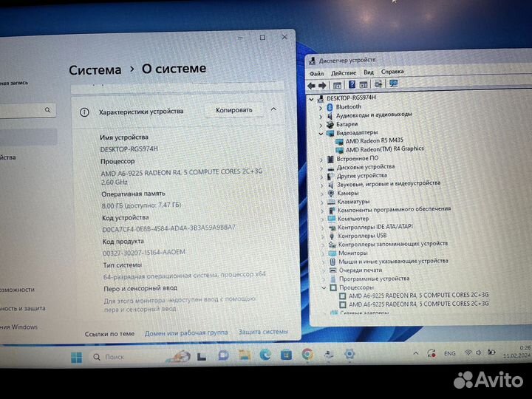Expand the Батареи category
The width and height of the screenshot is (532, 399).
pyautogui.click(x=321, y=125)
